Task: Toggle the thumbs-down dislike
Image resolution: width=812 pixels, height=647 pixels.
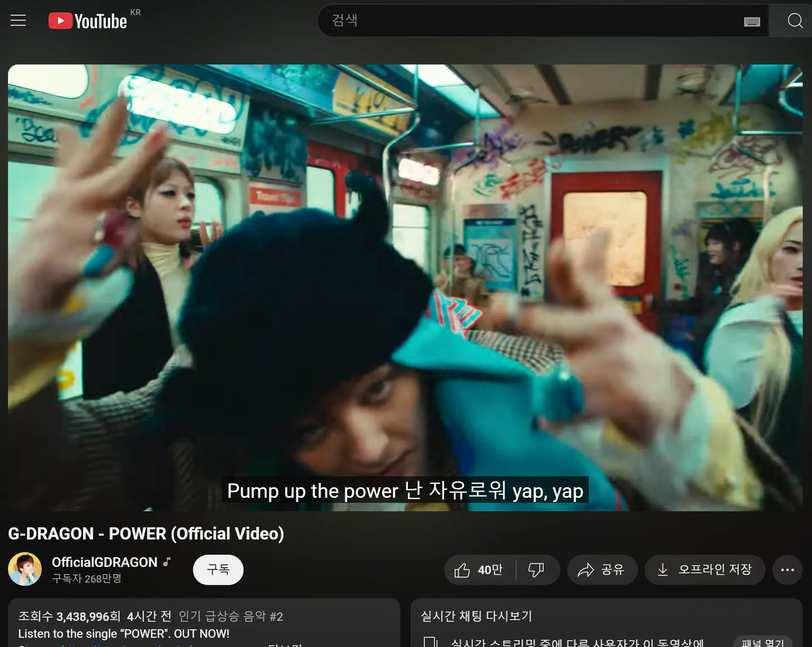Action: [x=536, y=570]
